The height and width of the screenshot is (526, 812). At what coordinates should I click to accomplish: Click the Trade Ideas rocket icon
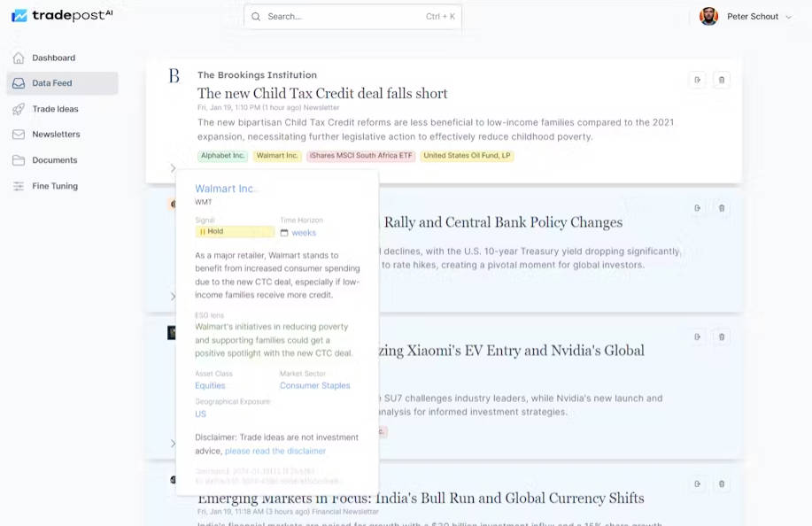click(x=19, y=109)
